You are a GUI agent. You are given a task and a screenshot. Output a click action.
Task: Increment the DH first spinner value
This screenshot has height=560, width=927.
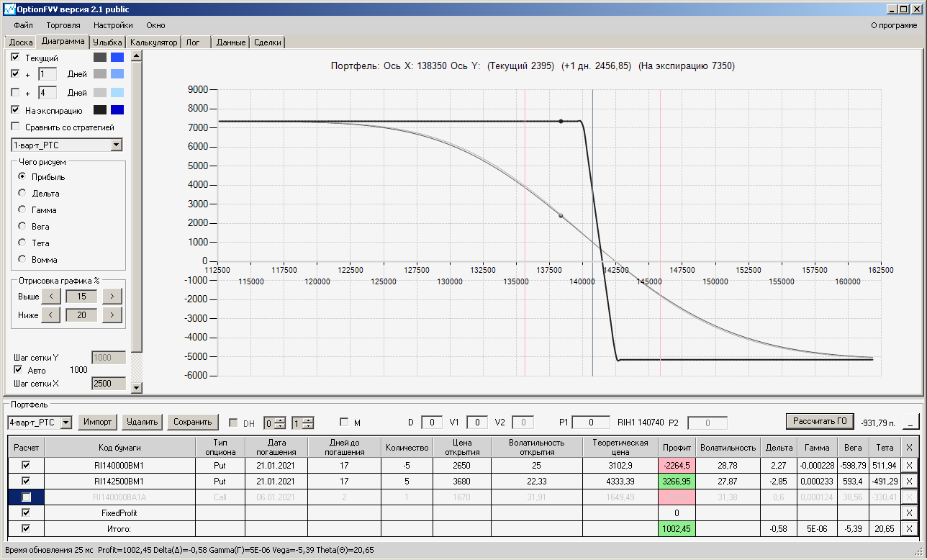coord(281,420)
